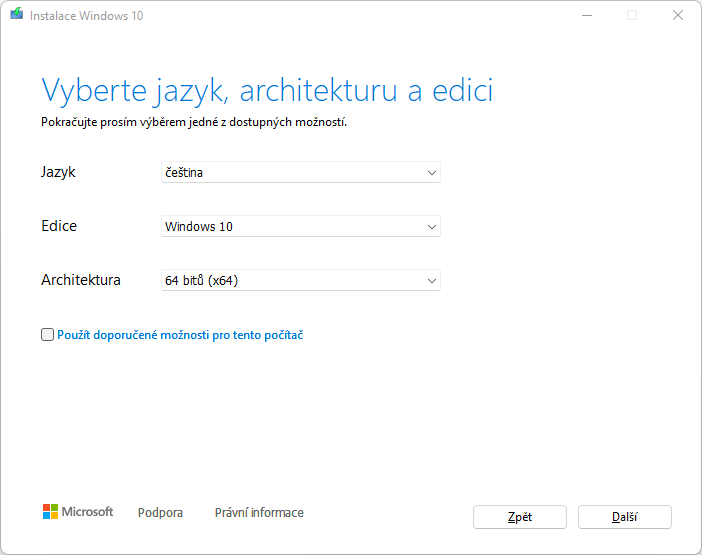
Task: Click the 'Pokračujte prosím výběrem' instruction text
Action: point(194,122)
